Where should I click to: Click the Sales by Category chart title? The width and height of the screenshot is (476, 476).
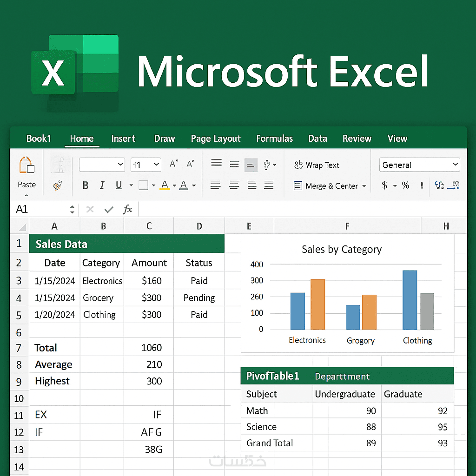tap(342, 250)
